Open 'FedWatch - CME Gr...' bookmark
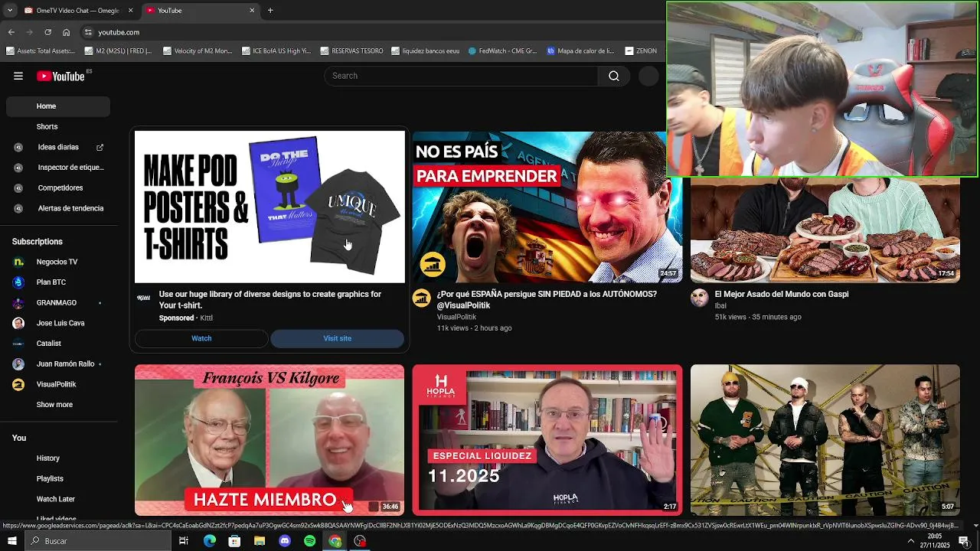980x551 pixels. 501,51
